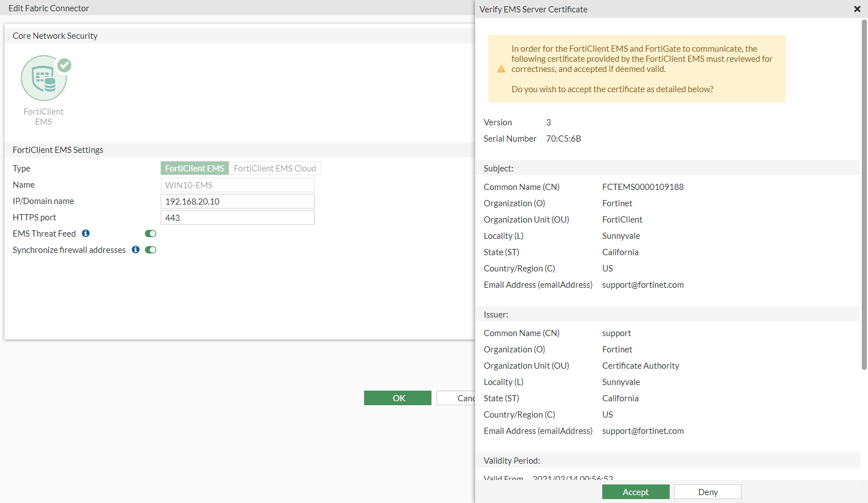The width and height of the screenshot is (868, 503).
Task: Click the subject Country value US
Action: coord(607,269)
